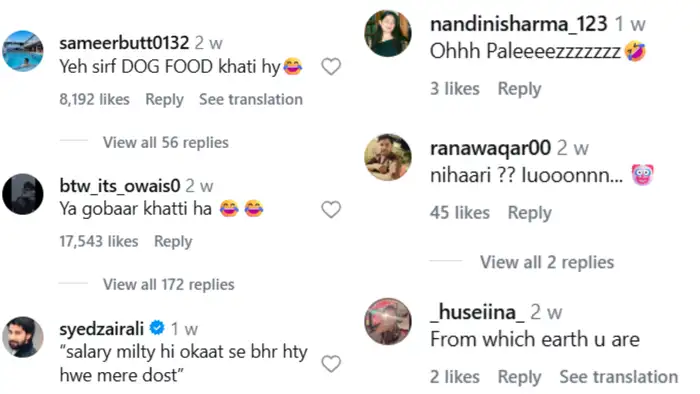This screenshot has width=700, height=394.
Task: Open syedzairali's verified badge
Action: 157,328
